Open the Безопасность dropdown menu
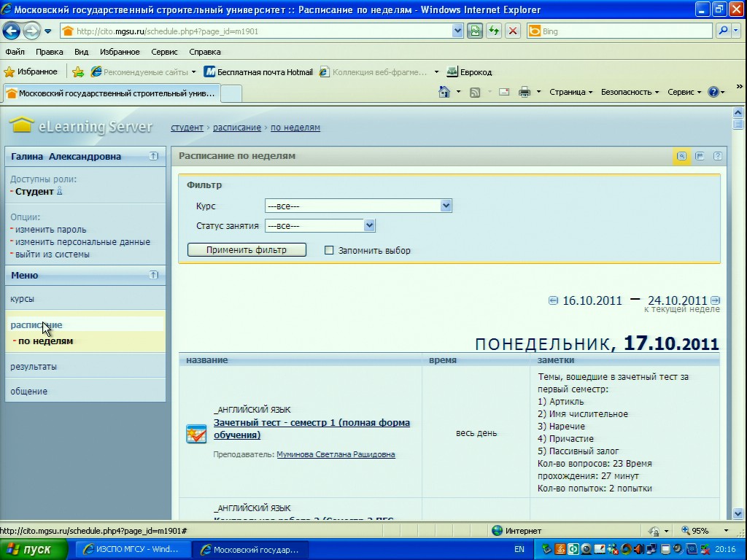 [630, 92]
